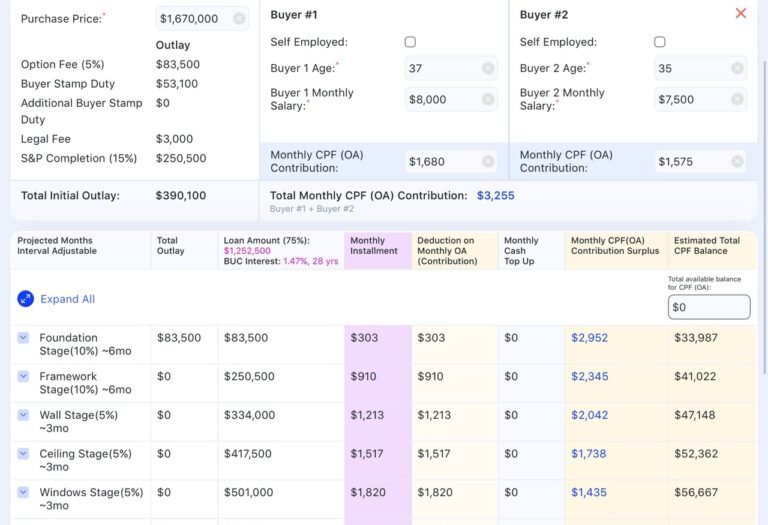Expand the Framework Stage row
768x525 pixels.
pyautogui.click(x=23, y=376)
